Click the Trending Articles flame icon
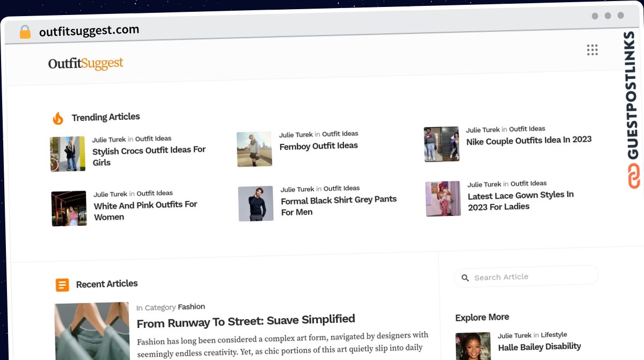This screenshot has width=644, height=360. [x=58, y=118]
